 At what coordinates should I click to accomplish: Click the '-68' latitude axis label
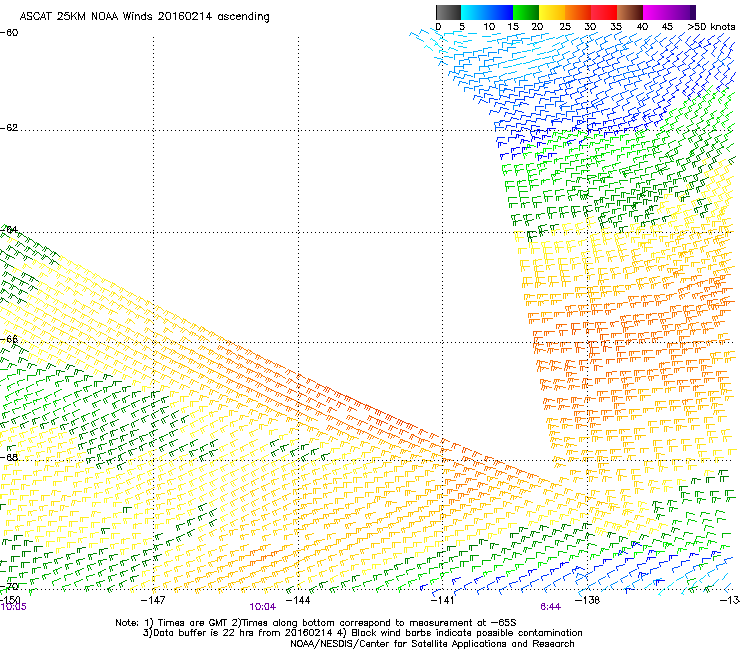click(x=9, y=457)
